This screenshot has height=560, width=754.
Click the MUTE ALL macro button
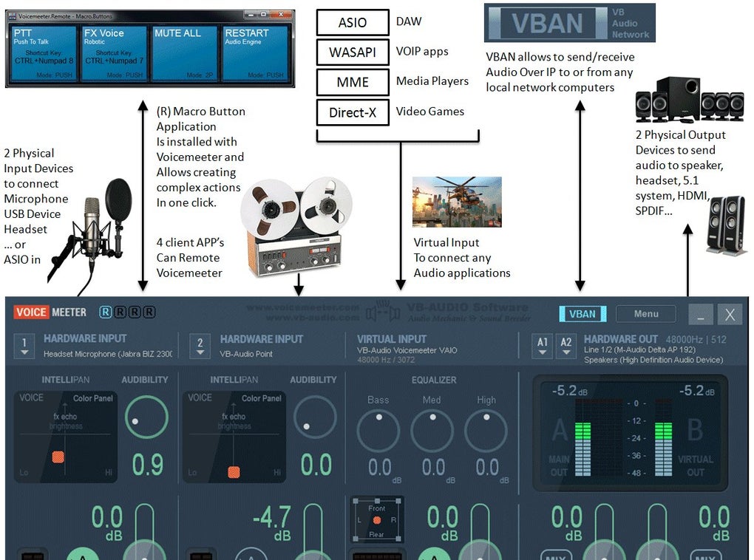click(x=184, y=53)
